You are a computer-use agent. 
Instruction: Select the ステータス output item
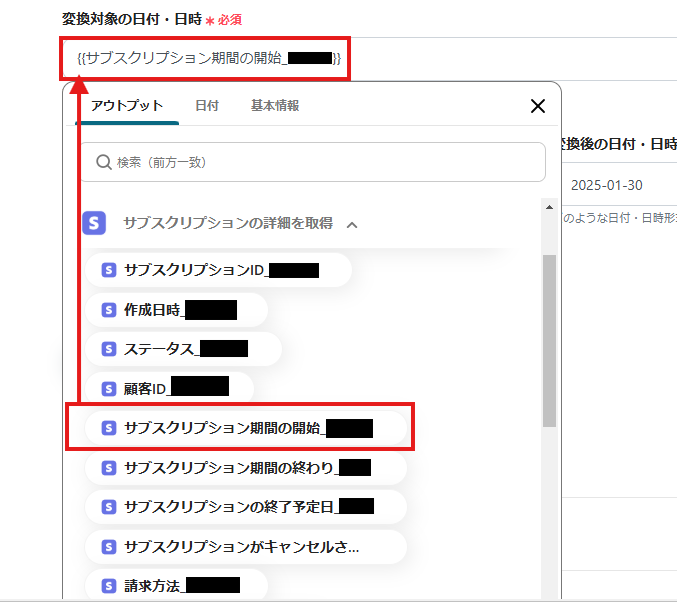(183, 349)
